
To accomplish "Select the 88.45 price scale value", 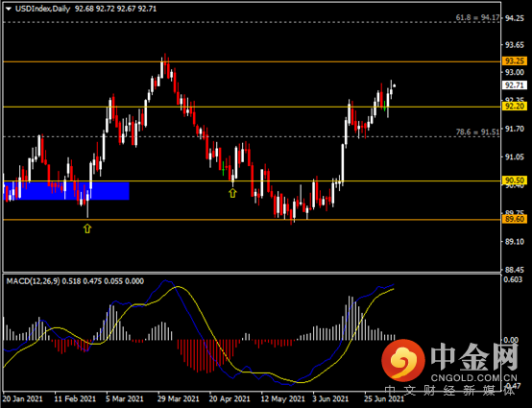I will (515, 270).
